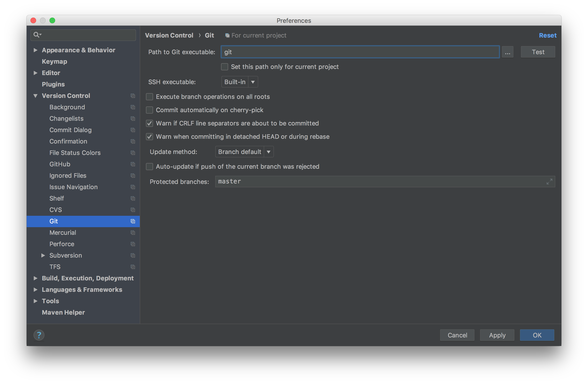This screenshot has height=384, width=588.
Task: Click the browse ellipsis button for Git path
Action: 507,52
